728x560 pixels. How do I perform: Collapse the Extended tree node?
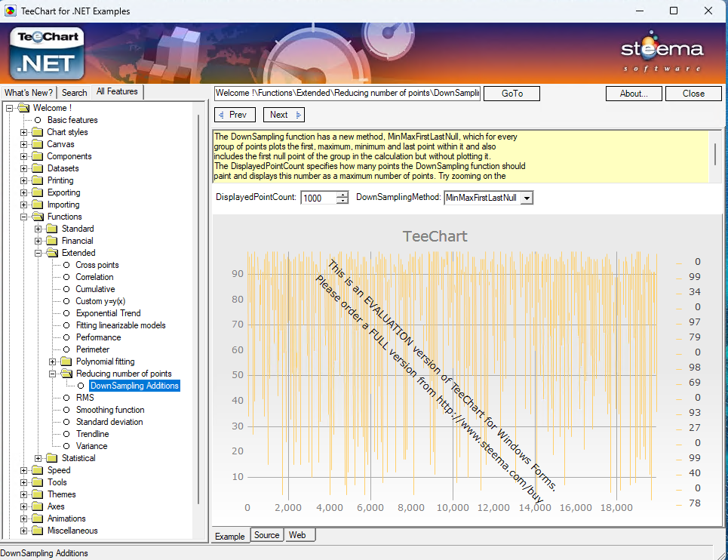point(38,253)
